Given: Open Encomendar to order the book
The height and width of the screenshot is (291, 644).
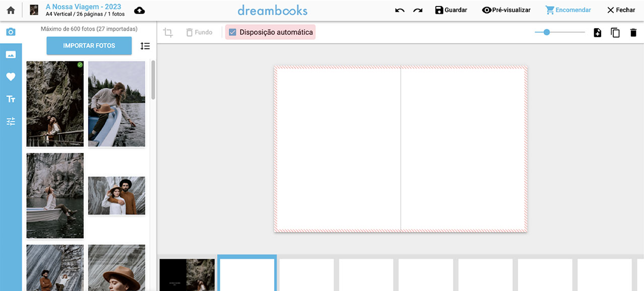Looking at the screenshot, I should pos(568,10).
